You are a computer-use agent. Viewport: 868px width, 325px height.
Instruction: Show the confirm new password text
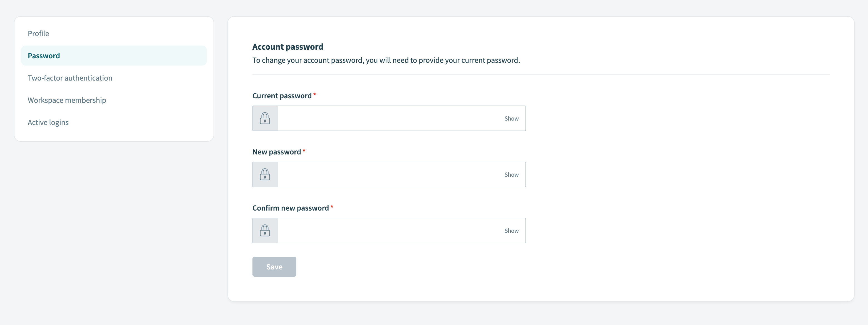pyautogui.click(x=512, y=230)
